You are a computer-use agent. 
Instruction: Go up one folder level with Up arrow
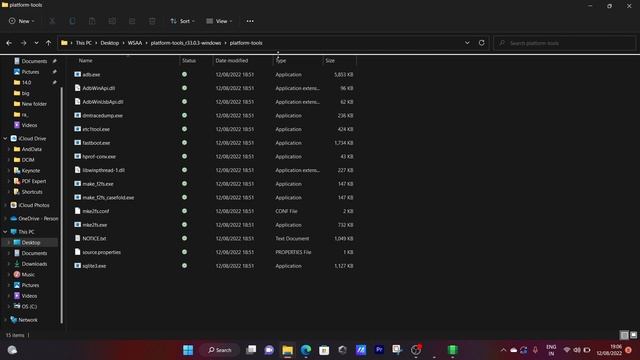(48, 43)
